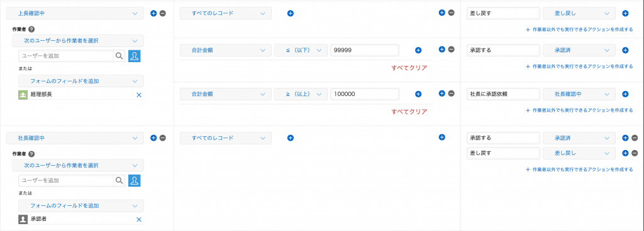Image resolution: width=644 pixels, height=231 pixels.
Task: Remove 経理部長 with its X icon
Action: 139,95
